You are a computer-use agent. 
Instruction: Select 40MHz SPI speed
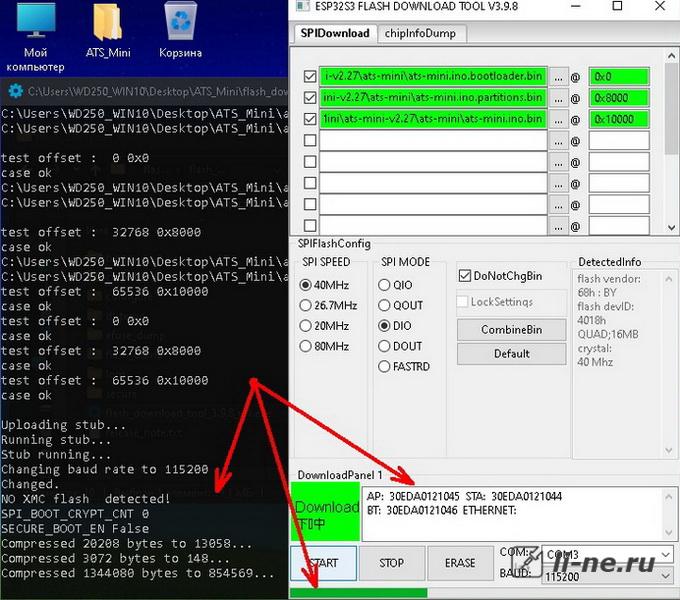[x=305, y=285]
